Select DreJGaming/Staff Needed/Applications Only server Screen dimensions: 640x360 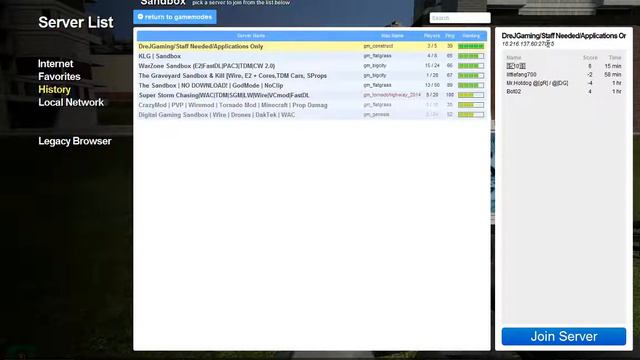click(x=311, y=46)
